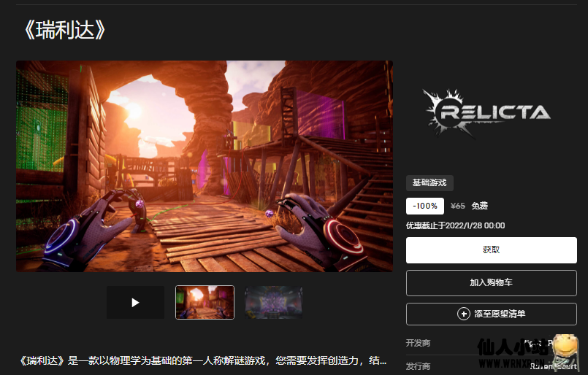Click the crossed-out ¥65 original price
588x375 pixels.
pyautogui.click(x=457, y=206)
